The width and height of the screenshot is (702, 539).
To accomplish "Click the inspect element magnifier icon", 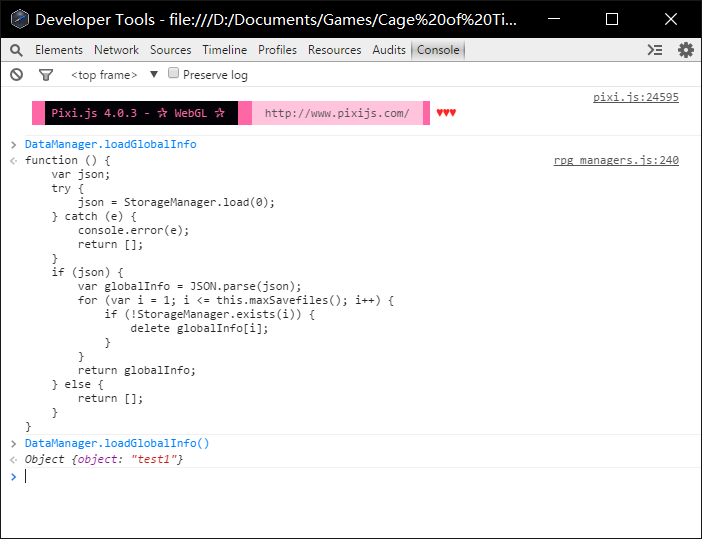I will [16, 50].
